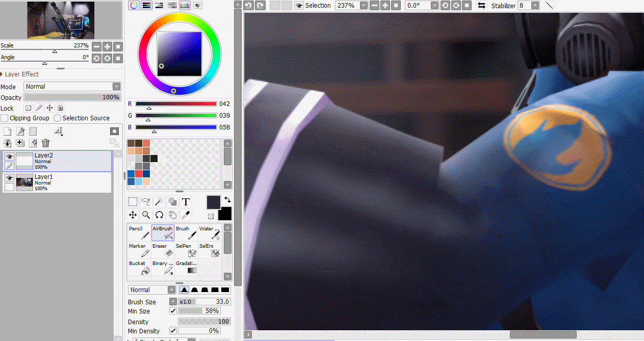Pick the Bucket fill tool
Viewport: 644px width, 341px height.
pyautogui.click(x=139, y=268)
